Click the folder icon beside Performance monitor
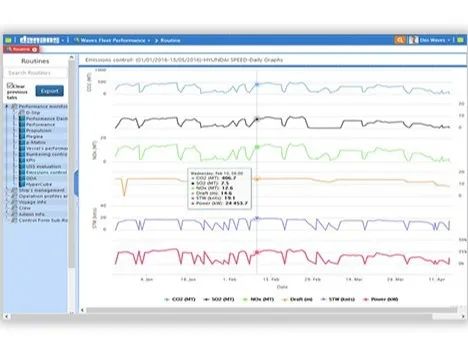This screenshot has height=361, width=468. pos(14,106)
